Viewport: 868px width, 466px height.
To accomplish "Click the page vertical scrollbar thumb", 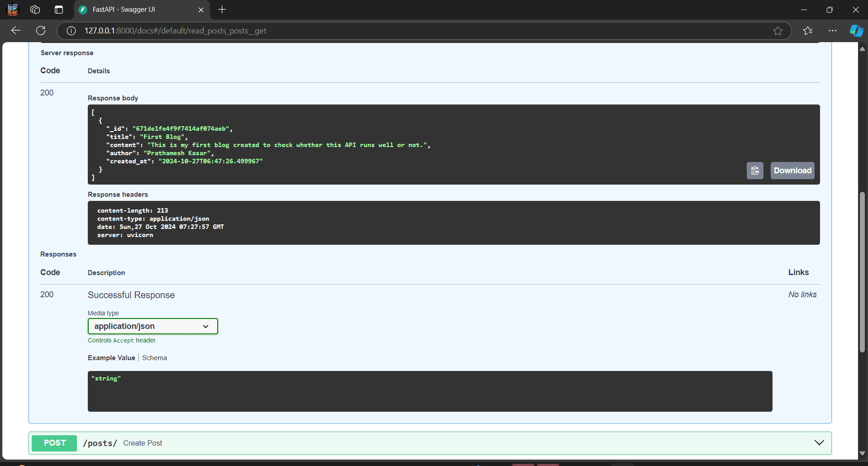I will [x=862, y=272].
